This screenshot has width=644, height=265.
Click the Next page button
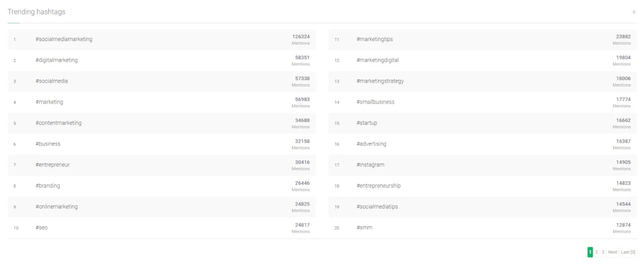[613, 252]
